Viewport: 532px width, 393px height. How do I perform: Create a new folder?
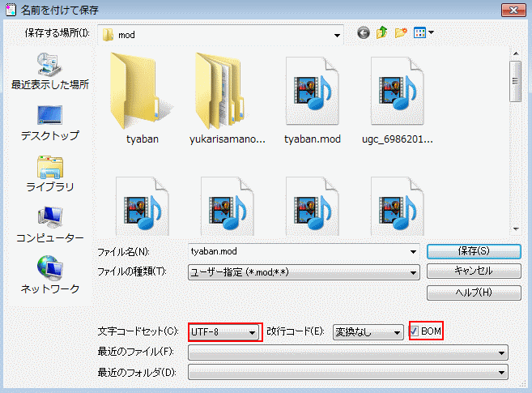click(401, 33)
